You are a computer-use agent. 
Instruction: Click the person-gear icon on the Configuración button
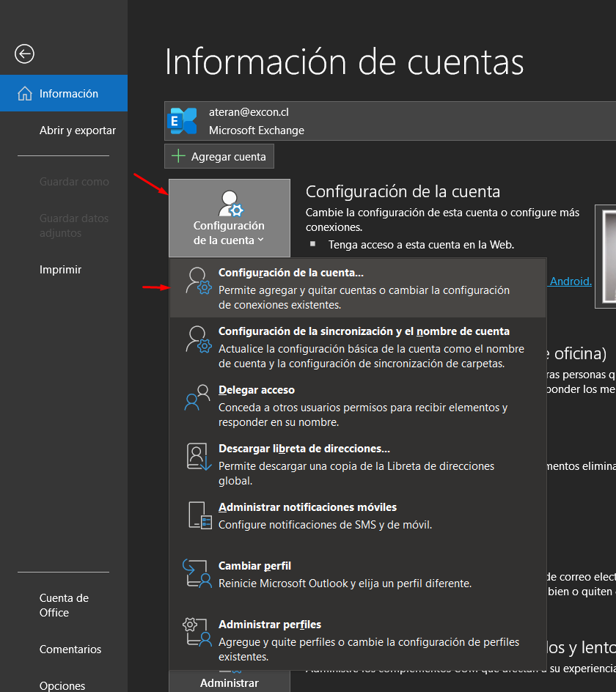(x=232, y=204)
